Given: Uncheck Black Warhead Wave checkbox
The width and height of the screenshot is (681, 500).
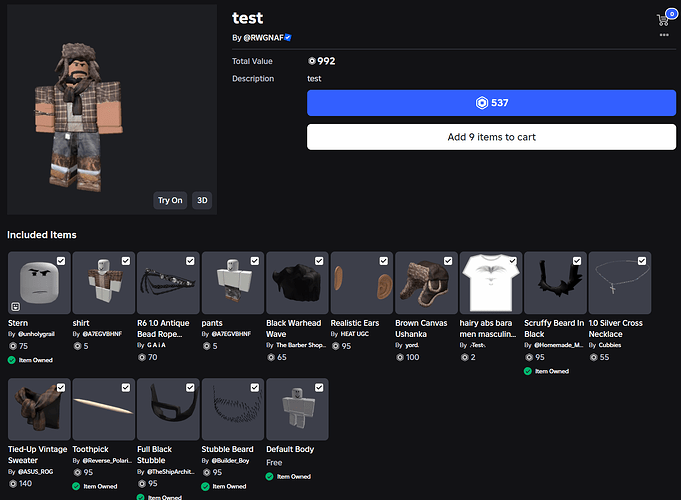Looking at the screenshot, I should 319,261.
